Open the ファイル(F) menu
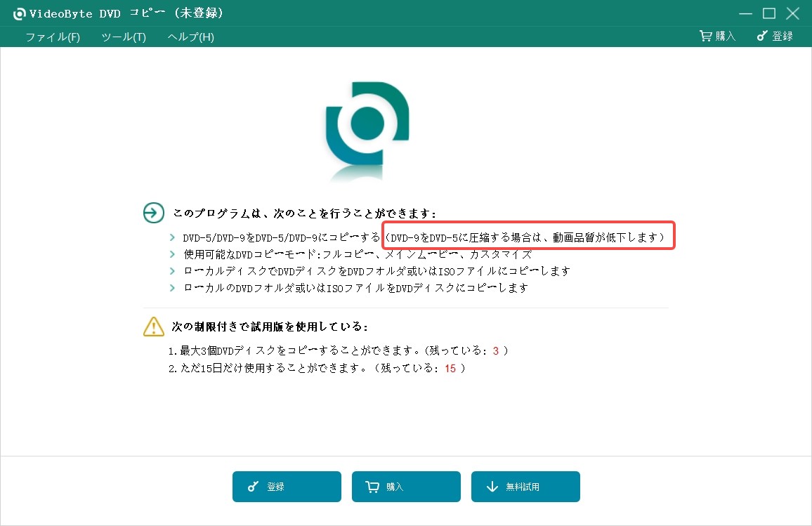812x526 pixels. click(x=53, y=37)
